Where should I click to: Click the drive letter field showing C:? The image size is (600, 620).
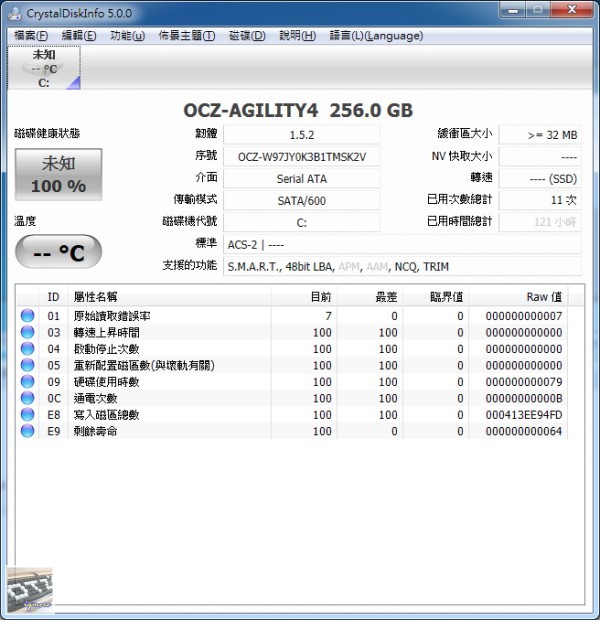pos(302,223)
